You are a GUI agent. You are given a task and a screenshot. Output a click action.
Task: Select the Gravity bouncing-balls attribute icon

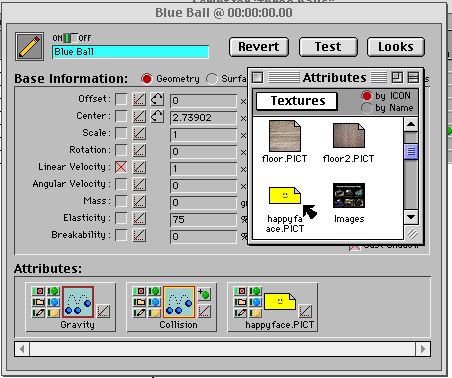click(78, 302)
